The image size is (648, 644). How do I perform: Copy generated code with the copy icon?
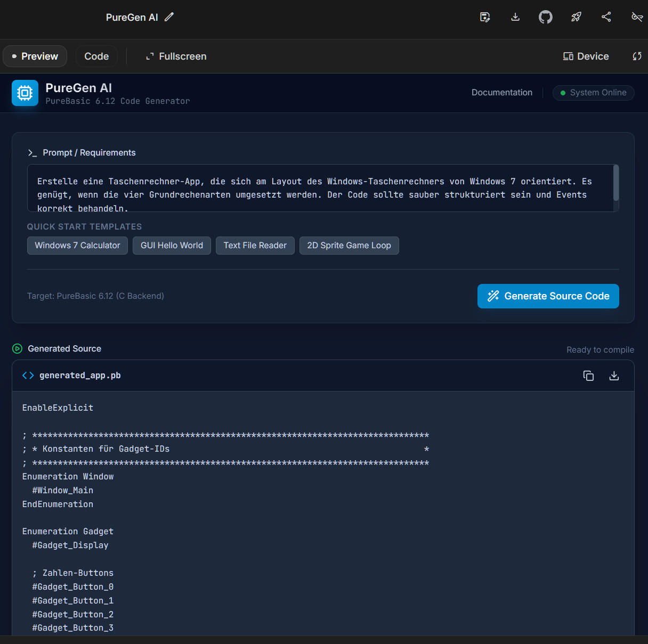(588, 376)
